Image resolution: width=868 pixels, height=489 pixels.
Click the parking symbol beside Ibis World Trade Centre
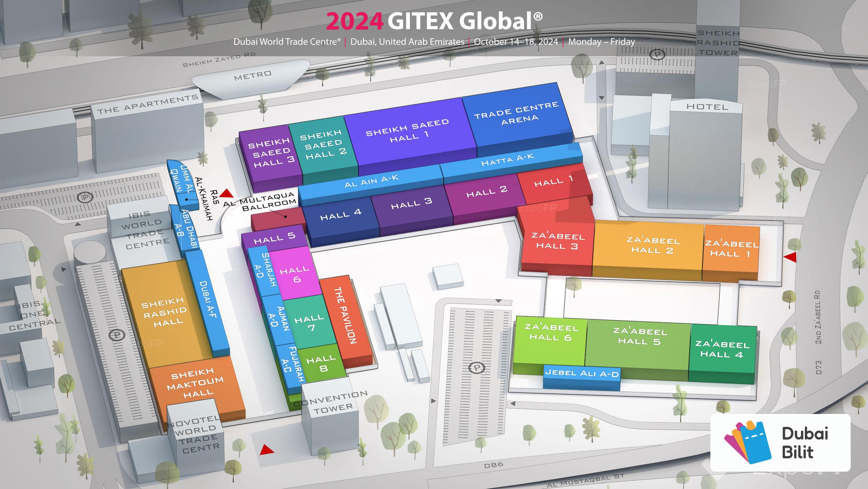pos(84,198)
